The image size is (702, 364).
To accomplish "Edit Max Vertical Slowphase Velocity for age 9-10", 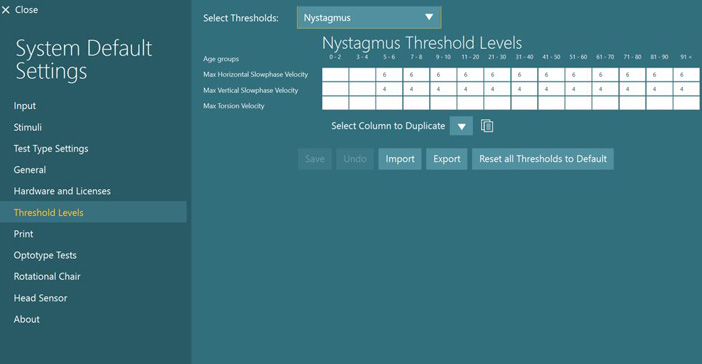I will point(443,89).
